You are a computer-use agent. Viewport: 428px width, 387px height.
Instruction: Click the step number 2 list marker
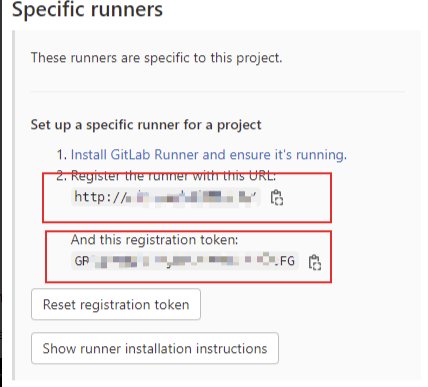click(x=62, y=176)
